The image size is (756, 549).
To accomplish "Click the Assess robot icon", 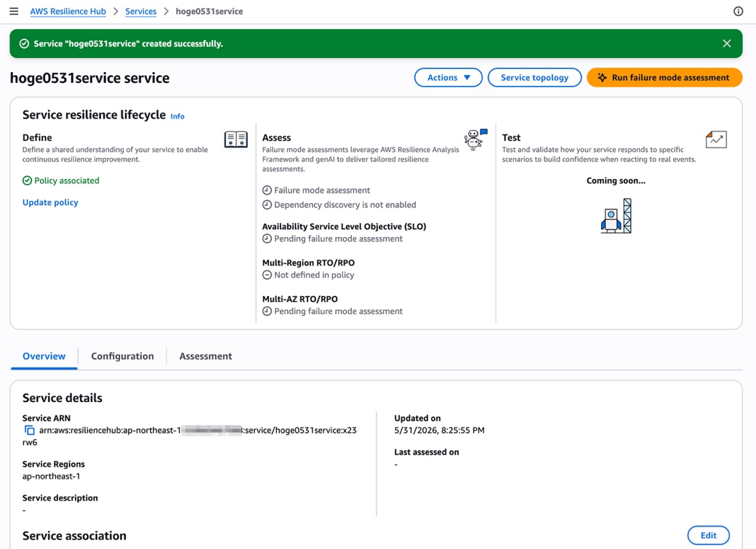I will pos(475,140).
